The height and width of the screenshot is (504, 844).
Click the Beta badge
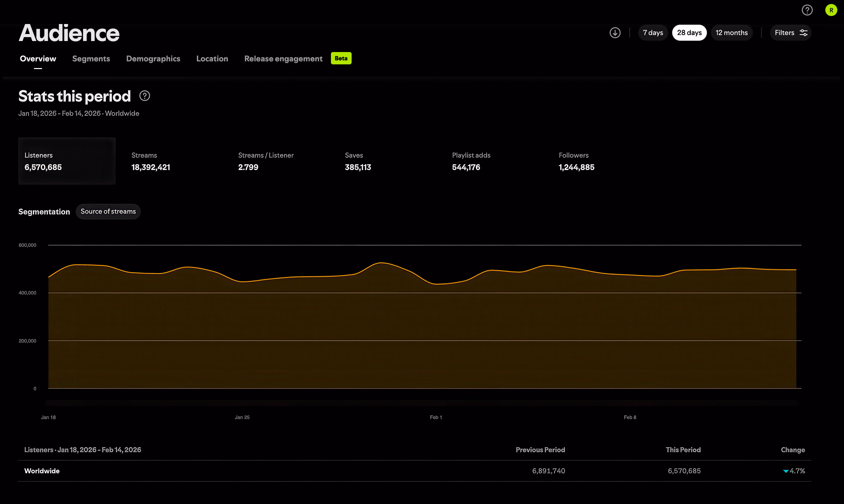(341, 58)
